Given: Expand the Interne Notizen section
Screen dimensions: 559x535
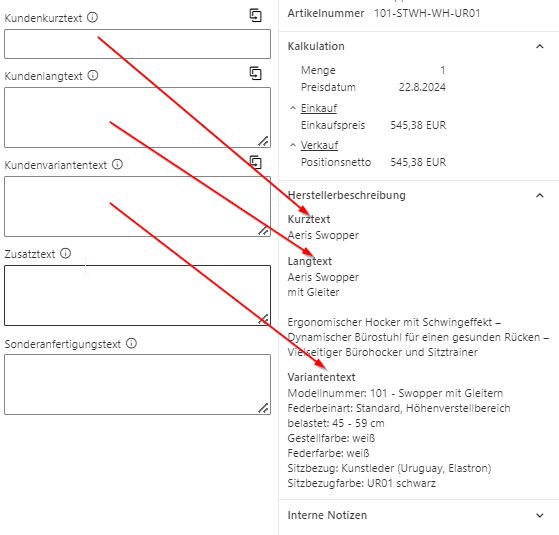Looking at the screenshot, I should tap(540, 515).
